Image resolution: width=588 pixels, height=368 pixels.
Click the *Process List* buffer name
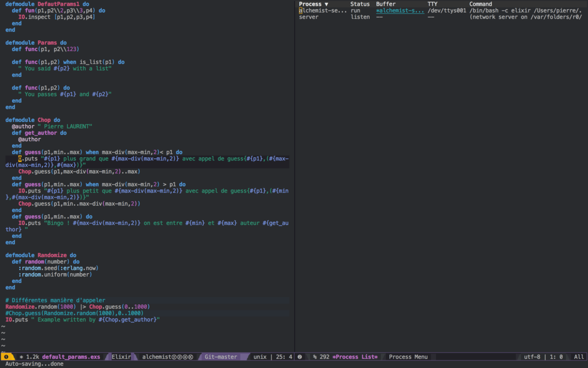355,356
